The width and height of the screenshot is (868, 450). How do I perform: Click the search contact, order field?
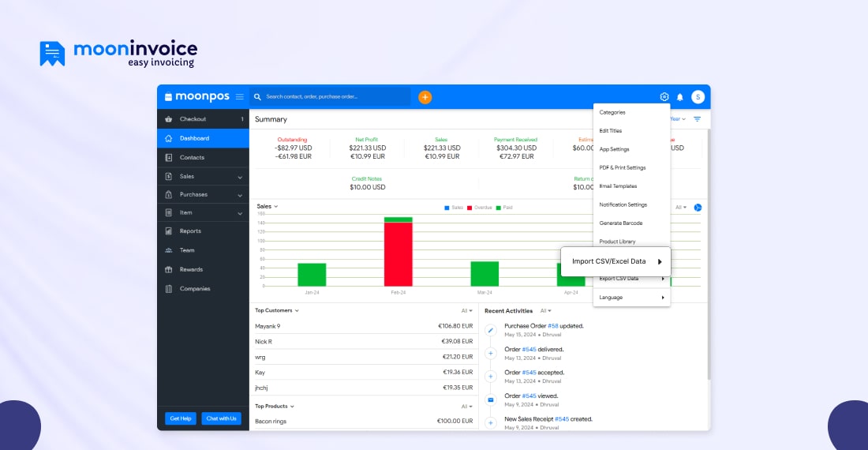coord(330,97)
